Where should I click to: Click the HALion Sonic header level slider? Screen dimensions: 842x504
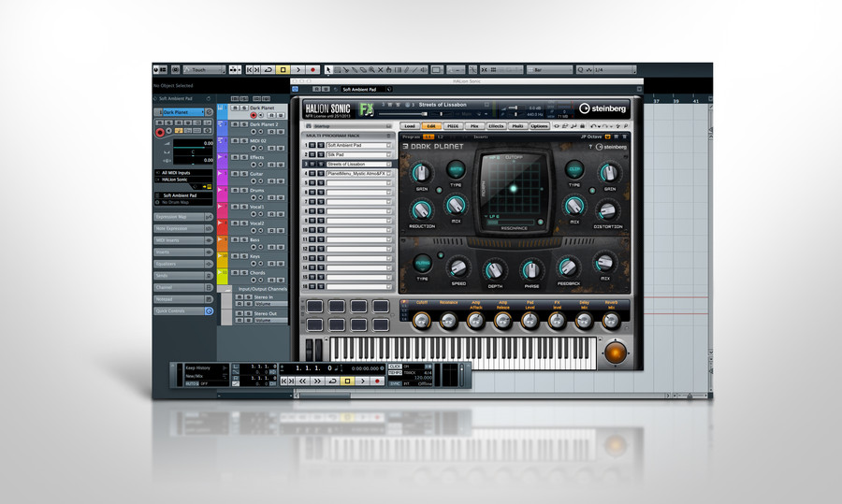point(402,114)
